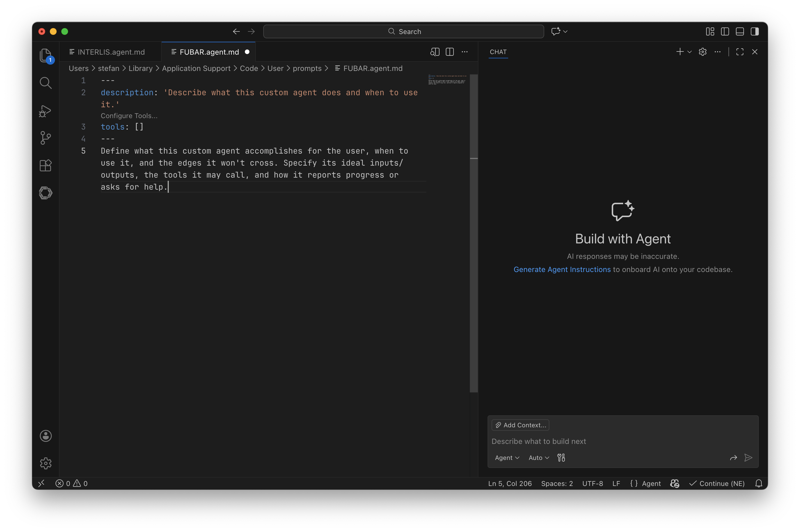Click the description key on line 2
Image resolution: width=800 pixels, height=532 pixels.
point(127,92)
